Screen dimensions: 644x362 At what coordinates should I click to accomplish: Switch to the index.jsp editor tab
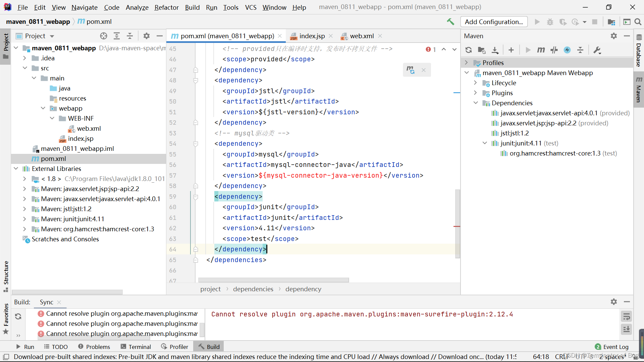point(312,36)
